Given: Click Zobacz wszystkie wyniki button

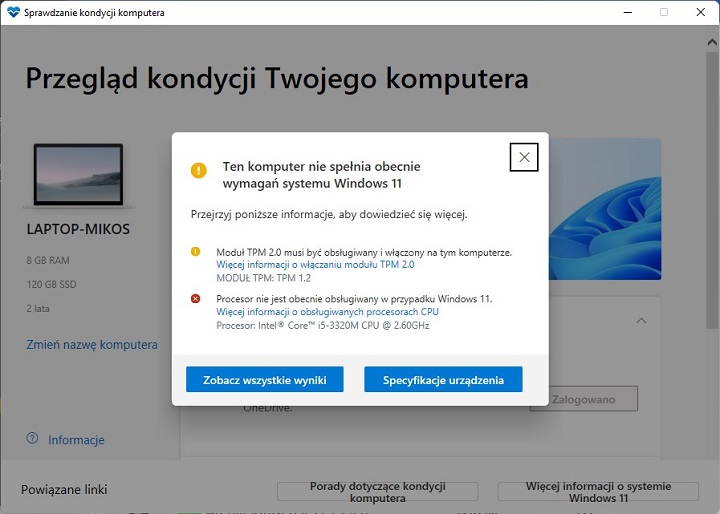Looking at the screenshot, I should click(264, 379).
